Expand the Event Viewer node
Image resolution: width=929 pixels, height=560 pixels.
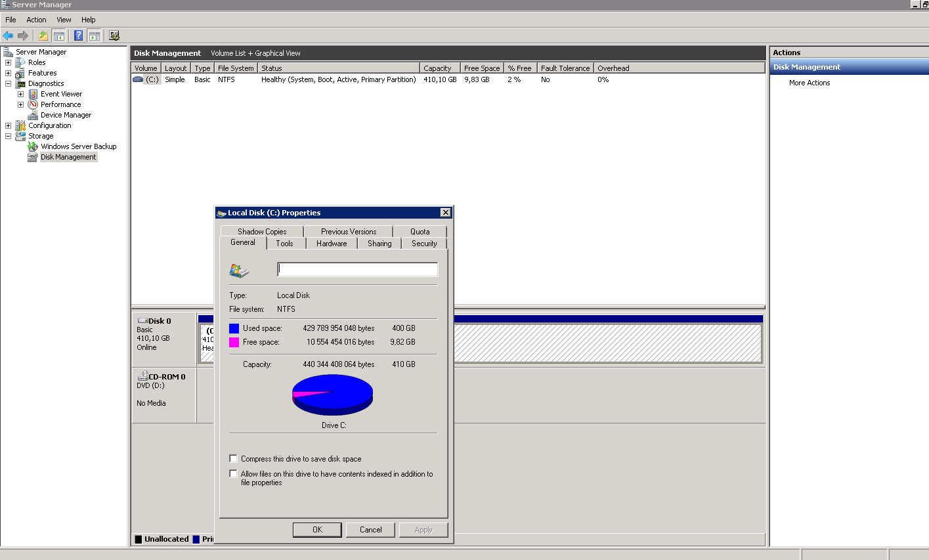tap(20, 95)
